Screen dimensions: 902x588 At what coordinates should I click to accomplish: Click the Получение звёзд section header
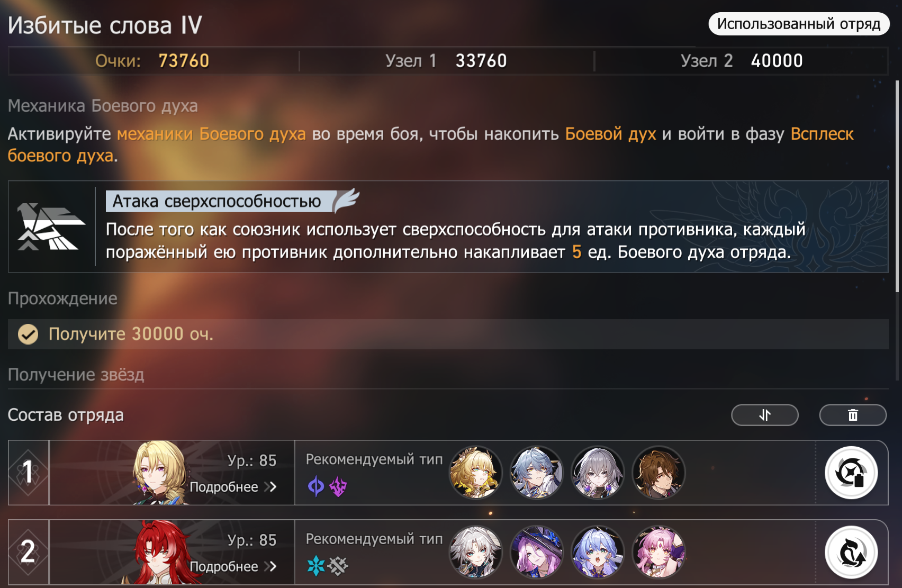[76, 375]
